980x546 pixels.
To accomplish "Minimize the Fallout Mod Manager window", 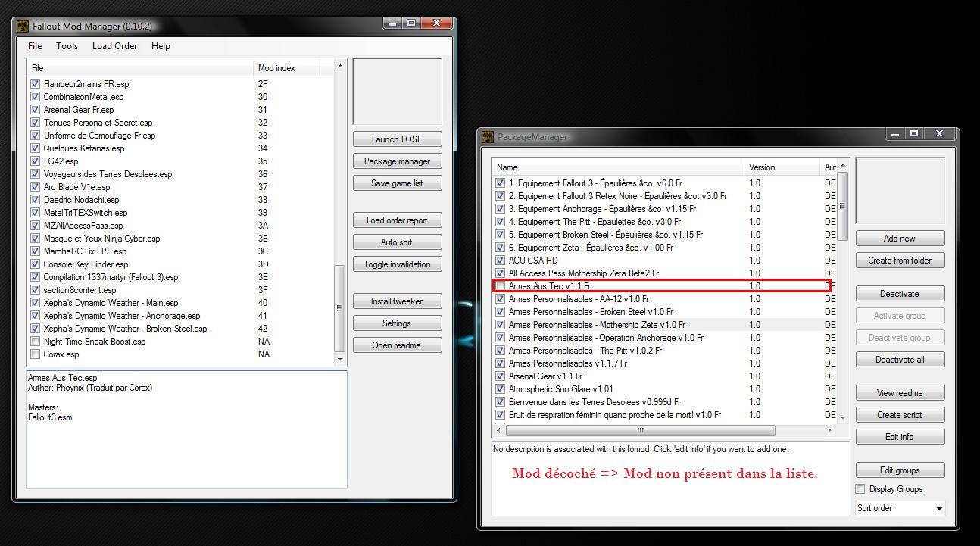I will tap(392, 23).
